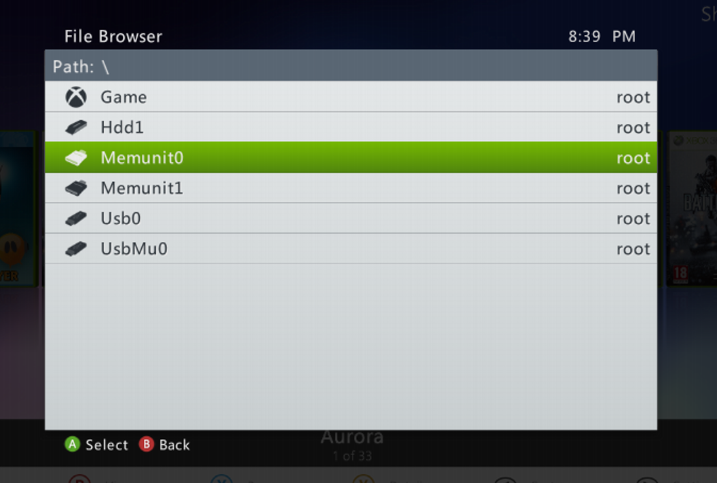Screen dimensions: 717x483
Task: Click the Battlefield game cover at right edge
Action: 691,209
